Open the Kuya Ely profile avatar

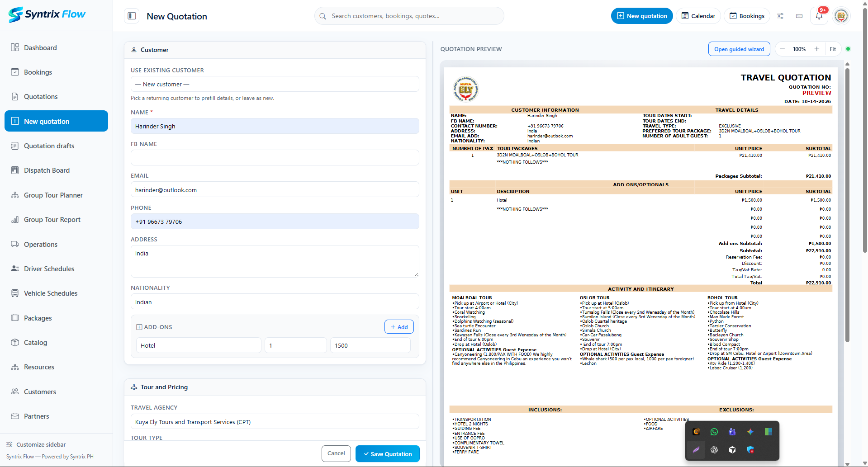coord(841,16)
